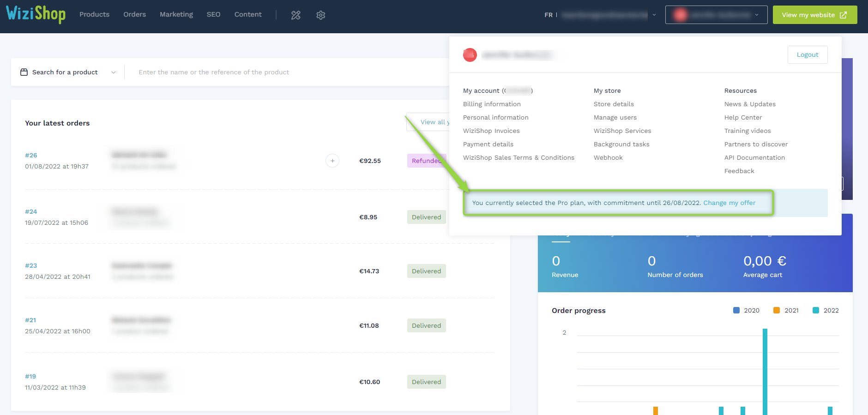Screen dimensions: 868x415
Task: Open the Content menu
Action: [248, 14]
